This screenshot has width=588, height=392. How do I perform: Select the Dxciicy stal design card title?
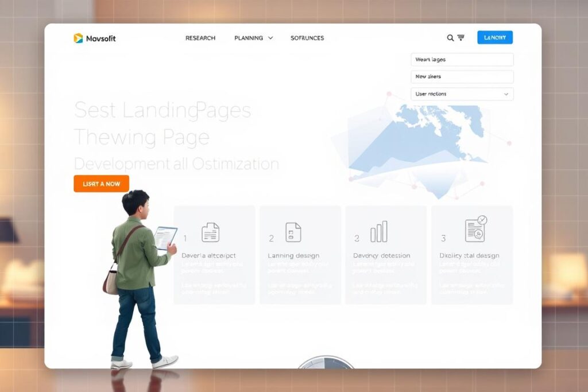469,255
